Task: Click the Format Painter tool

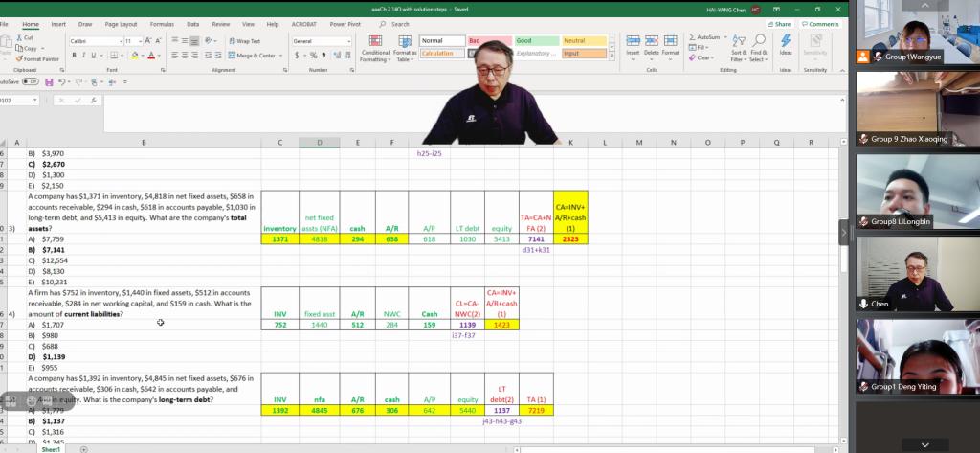Action: tap(37, 58)
